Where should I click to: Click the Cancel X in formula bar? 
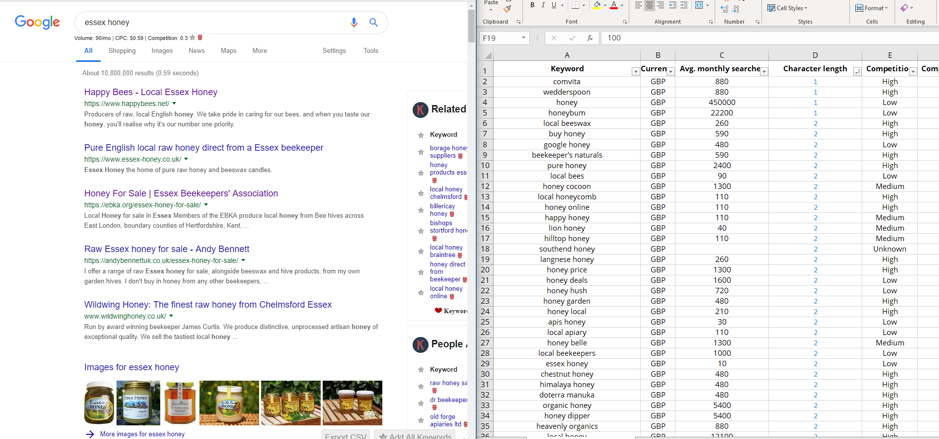pyautogui.click(x=554, y=38)
